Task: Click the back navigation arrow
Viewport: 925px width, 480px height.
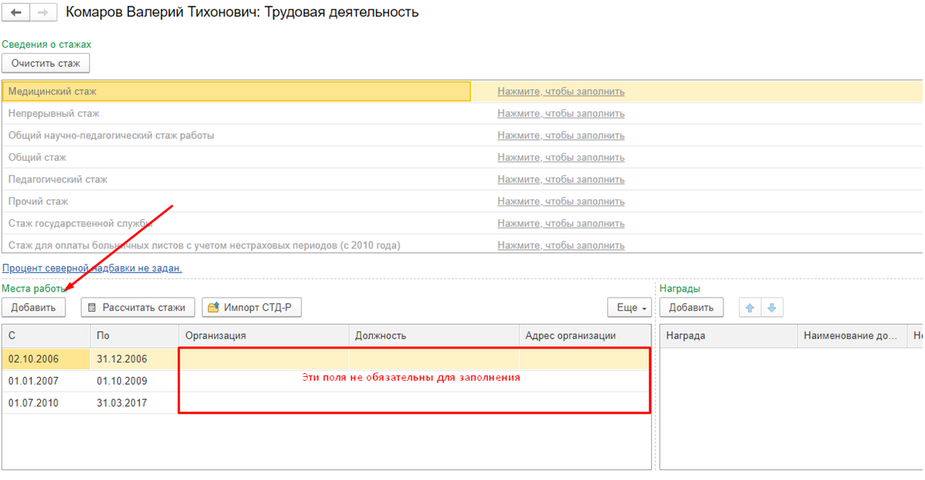Action: [x=16, y=13]
